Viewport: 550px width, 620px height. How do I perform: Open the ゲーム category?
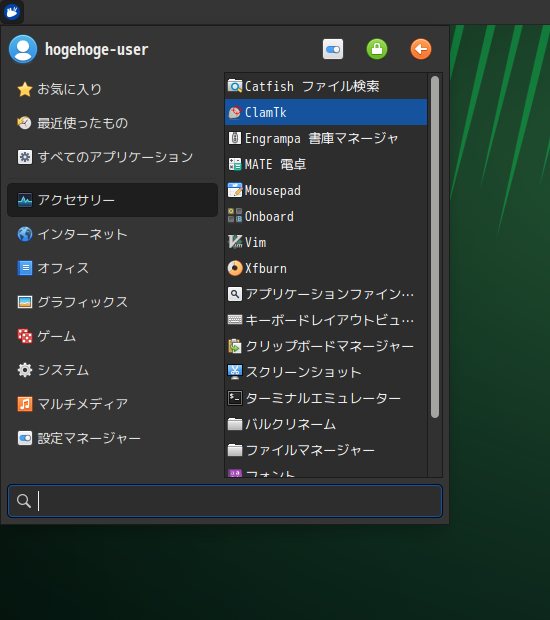point(112,336)
